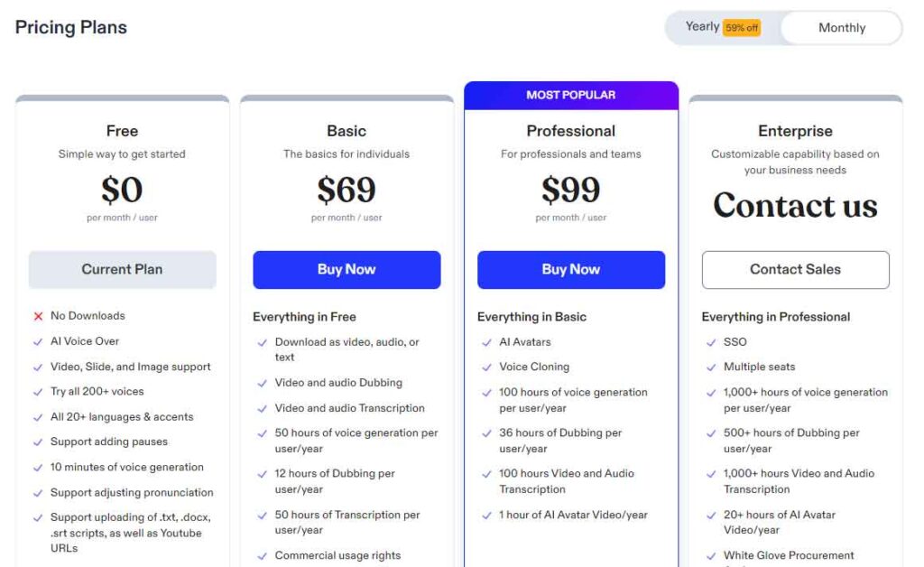Image resolution: width=924 pixels, height=567 pixels.
Task: Click Current Plan on the Free tier
Action: pos(122,269)
